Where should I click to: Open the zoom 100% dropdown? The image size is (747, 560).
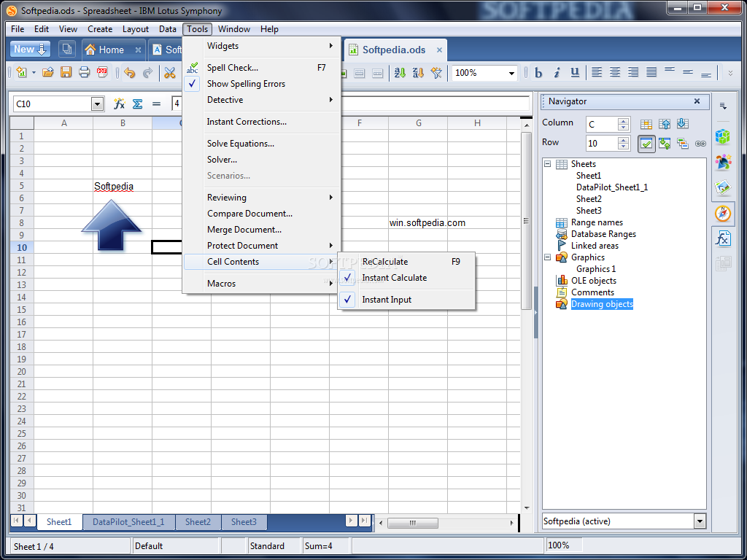[x=511, y=73]
